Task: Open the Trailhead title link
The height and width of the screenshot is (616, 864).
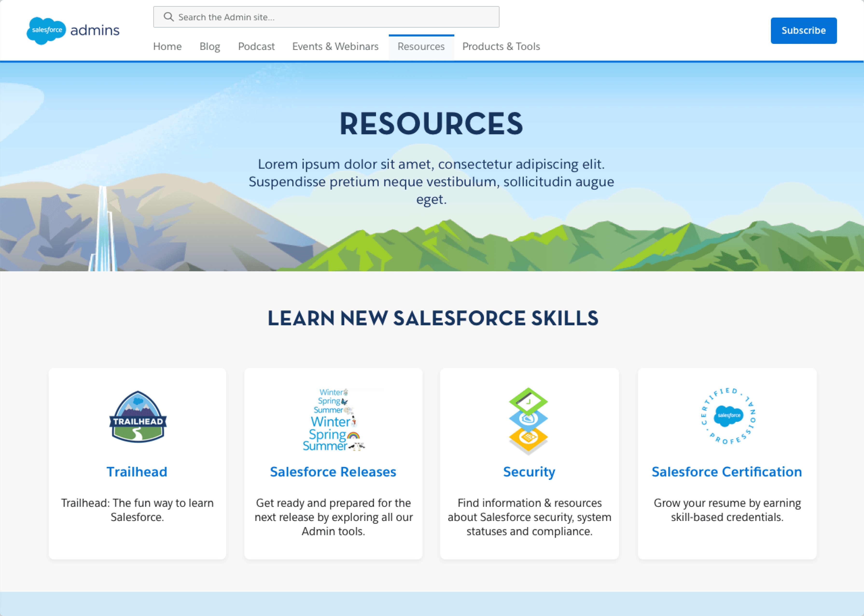Action: click(x=137, y=472)
